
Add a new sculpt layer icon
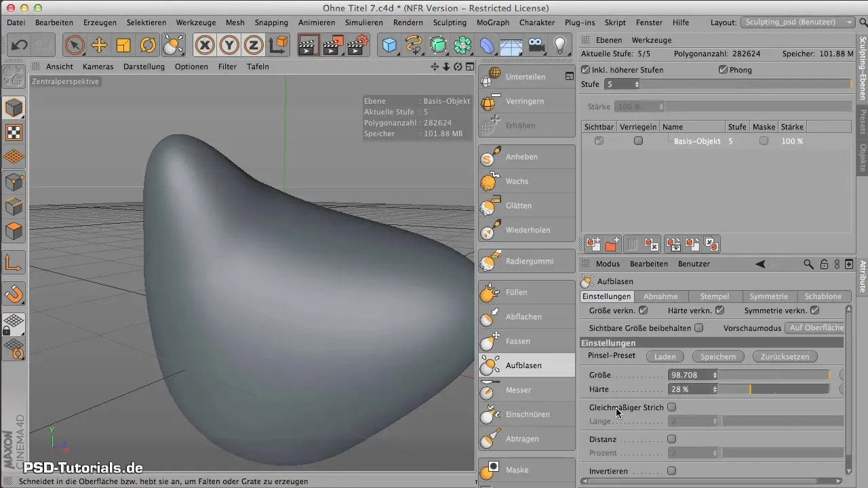[593, 244]
